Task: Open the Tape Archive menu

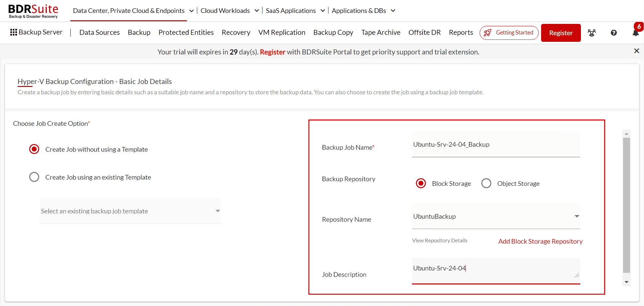Action: point(381,32)
